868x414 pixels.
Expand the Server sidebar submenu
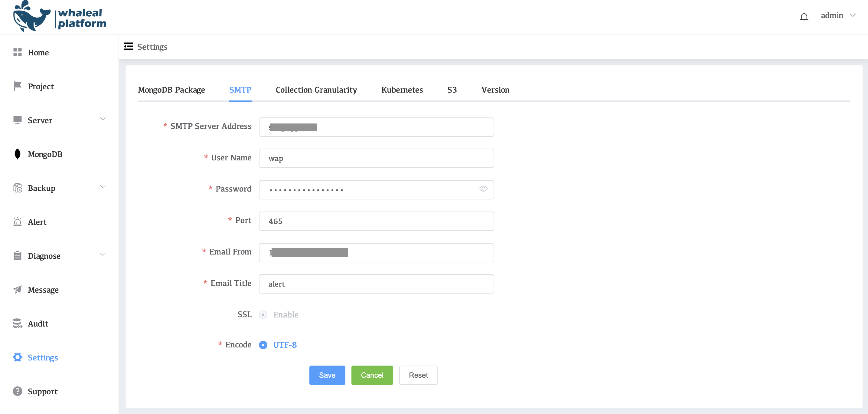point(103,119)
